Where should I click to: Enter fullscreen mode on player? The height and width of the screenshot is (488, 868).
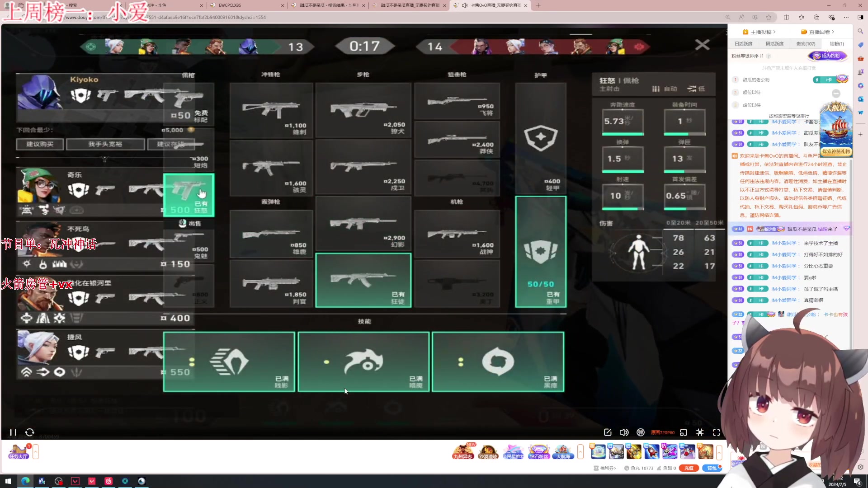pos(717,432)
